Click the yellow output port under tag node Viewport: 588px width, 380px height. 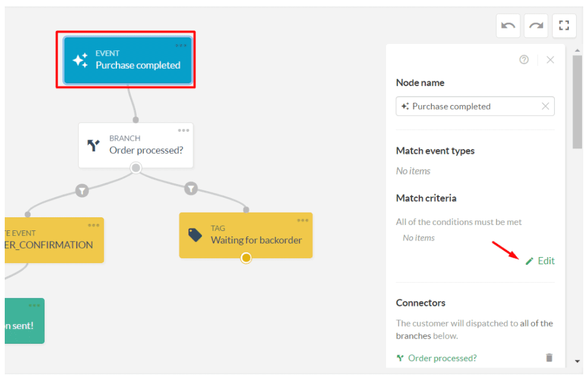click(246, 258)
